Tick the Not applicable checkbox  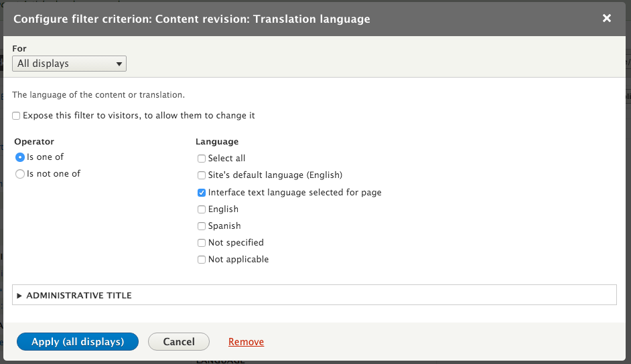pyautogui.click(x=202, y=260)
